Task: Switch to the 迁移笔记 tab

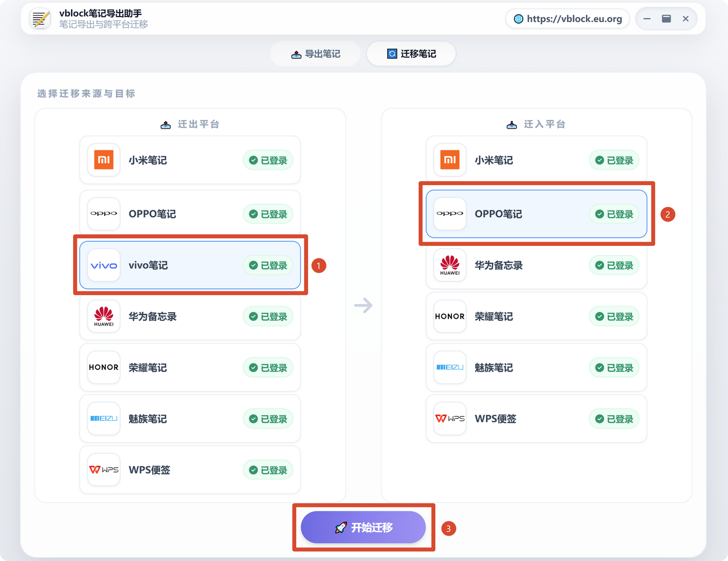Action: [411, 54]
